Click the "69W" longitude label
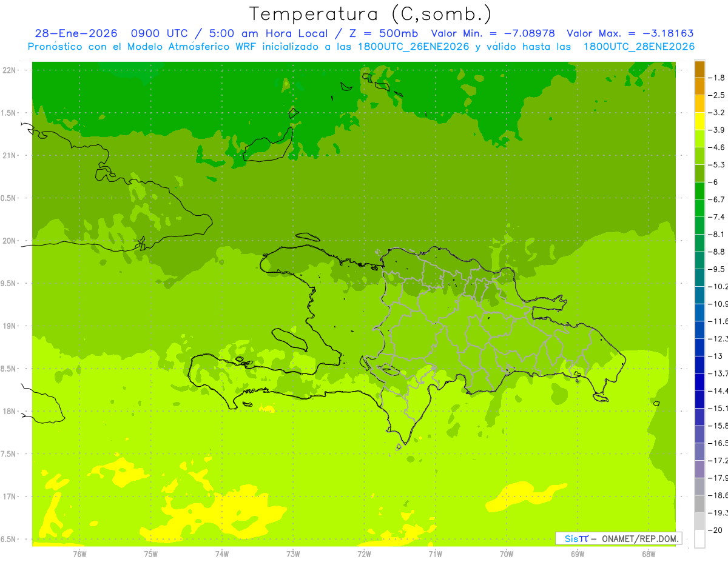 point(578,554)
